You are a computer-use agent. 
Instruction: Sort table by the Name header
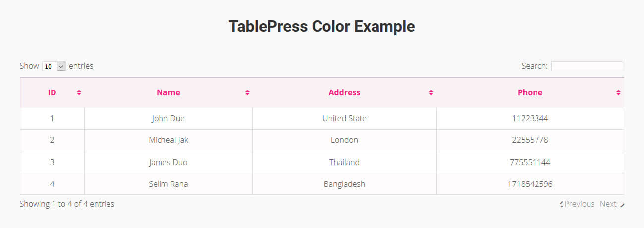[168, 92]
